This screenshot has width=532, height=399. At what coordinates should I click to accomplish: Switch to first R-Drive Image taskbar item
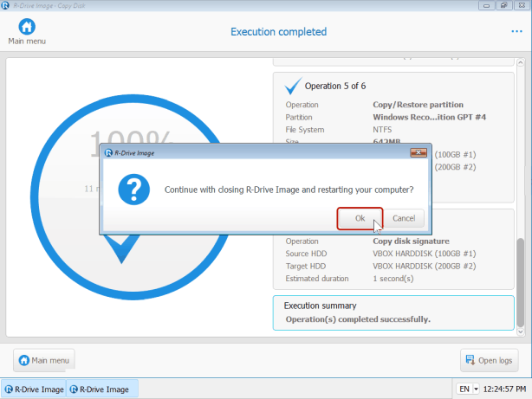pyautogui.click(x=35, y=389)
